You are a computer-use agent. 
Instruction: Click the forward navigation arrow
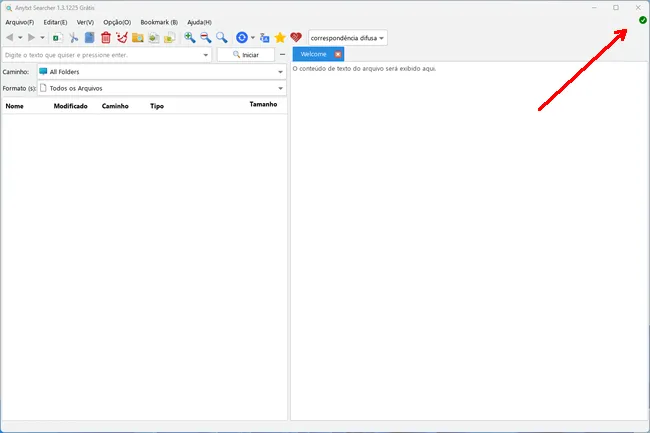pyautogui.click(x=31, y=38)
